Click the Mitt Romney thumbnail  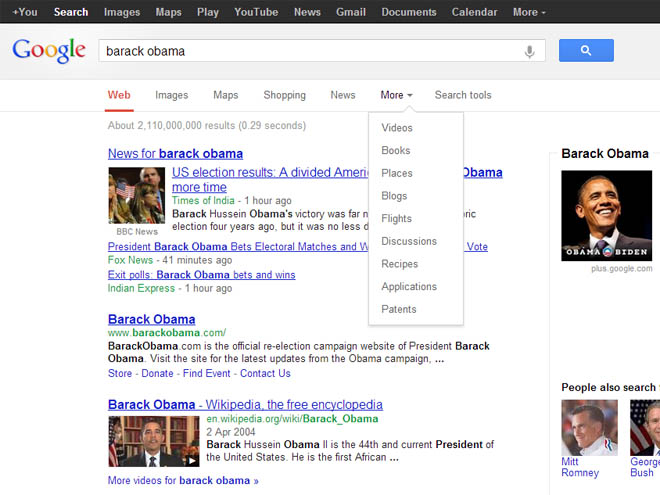[589, 427]
